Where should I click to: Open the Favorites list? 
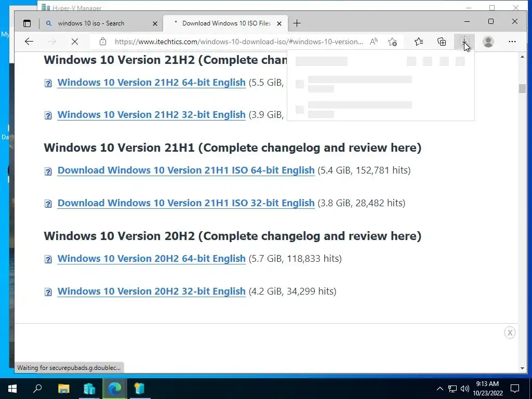[x=419, y=42]
